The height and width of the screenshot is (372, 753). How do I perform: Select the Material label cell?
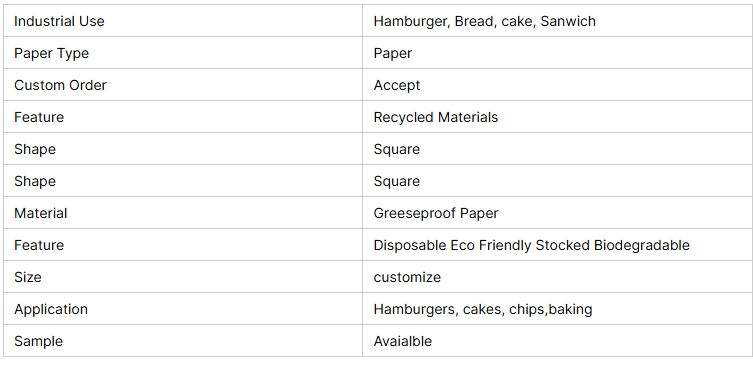[x=182, y=213]
